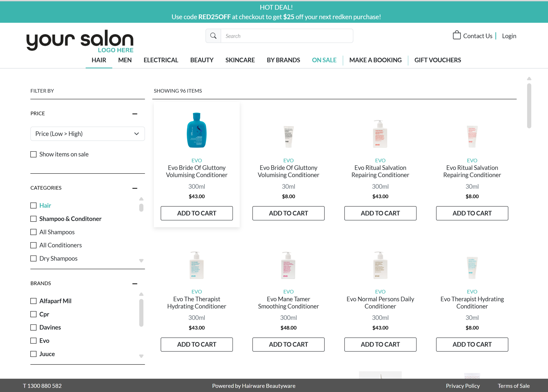The height and width of the screenshot is (392, 548).
Task: Click the blue Alfaparf shampoo bottle image
Action: pos(197,130)
